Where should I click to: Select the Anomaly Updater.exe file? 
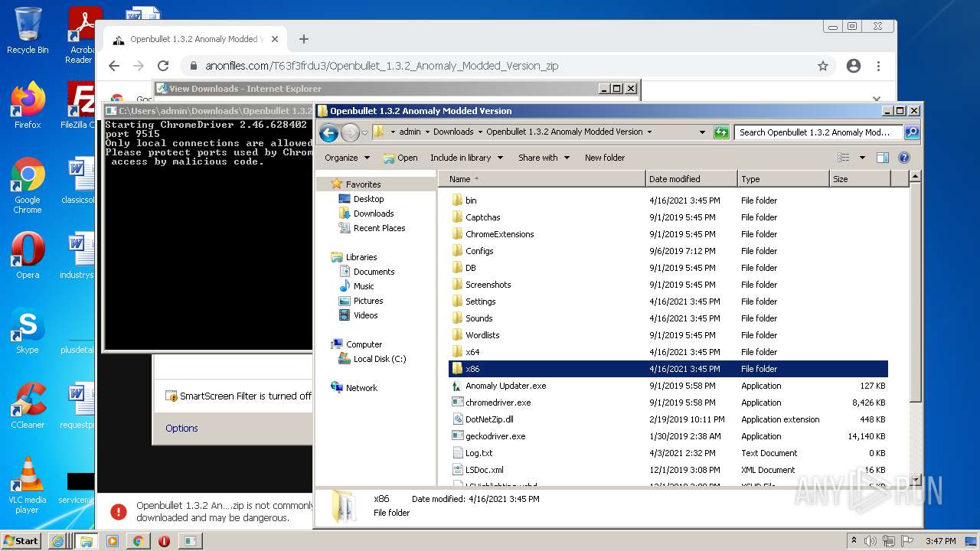[505, 386]
